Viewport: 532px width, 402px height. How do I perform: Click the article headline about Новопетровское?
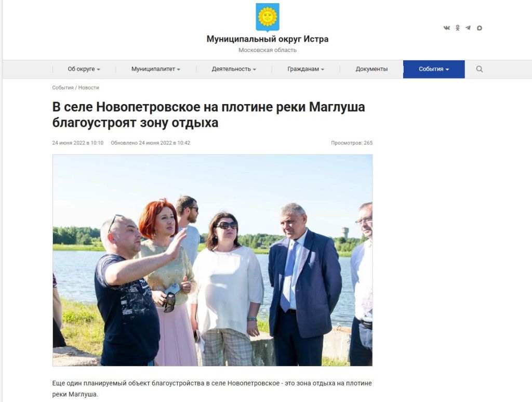[x=209, y=115]
